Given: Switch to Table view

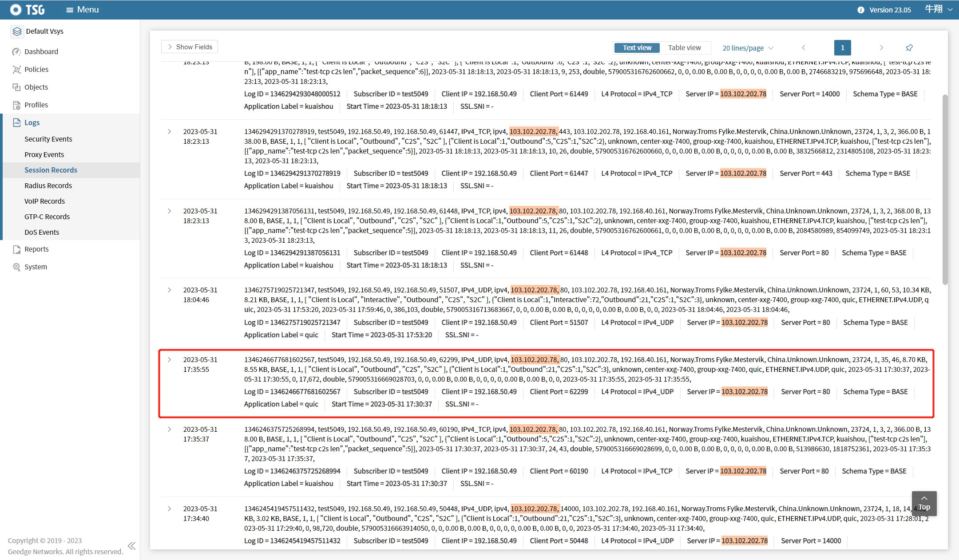Looking at the screenshot, I should (684, 47).
